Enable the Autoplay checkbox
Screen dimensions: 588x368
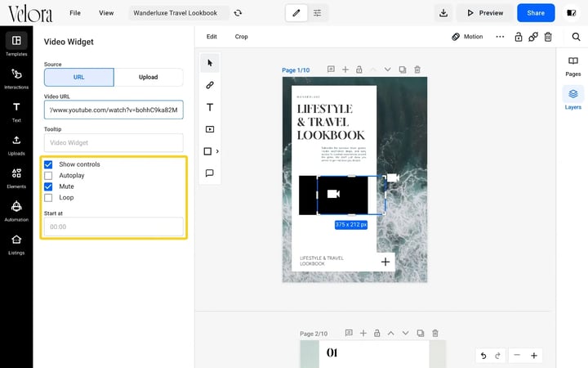tap(48, 175)
